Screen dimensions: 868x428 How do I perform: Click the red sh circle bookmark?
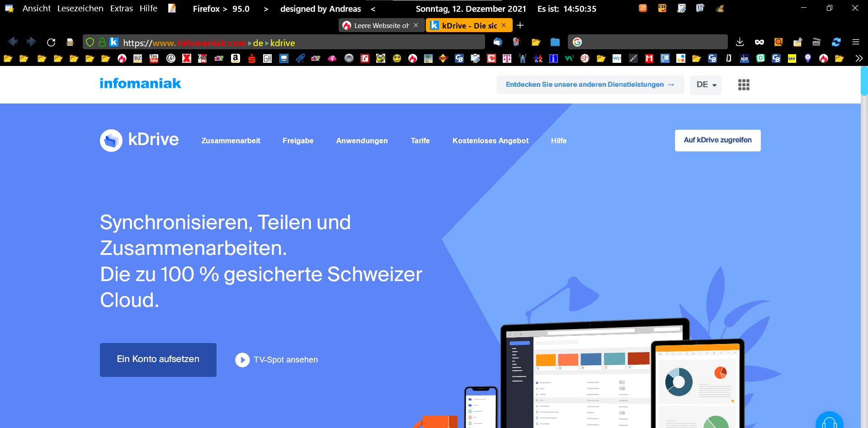(585, 58)
